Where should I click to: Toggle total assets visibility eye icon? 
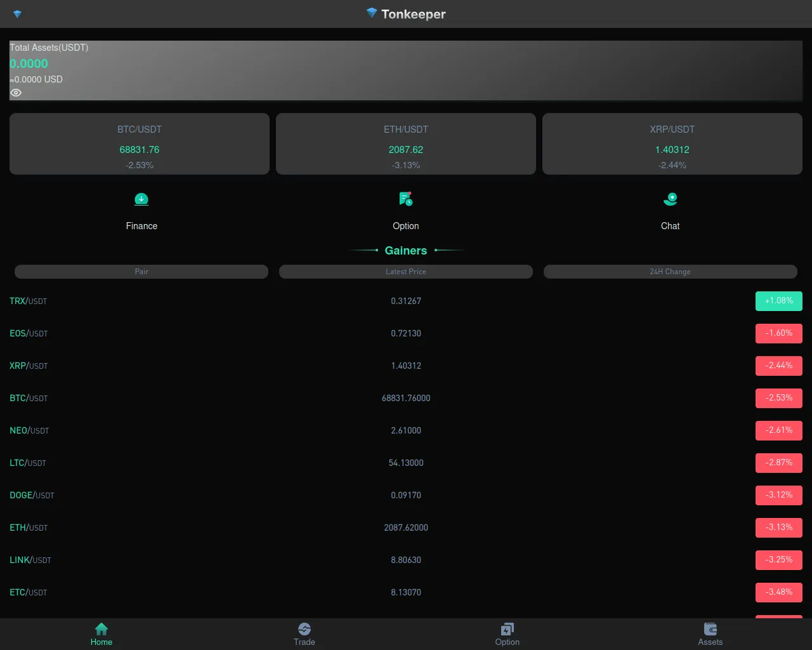point(16,93)
